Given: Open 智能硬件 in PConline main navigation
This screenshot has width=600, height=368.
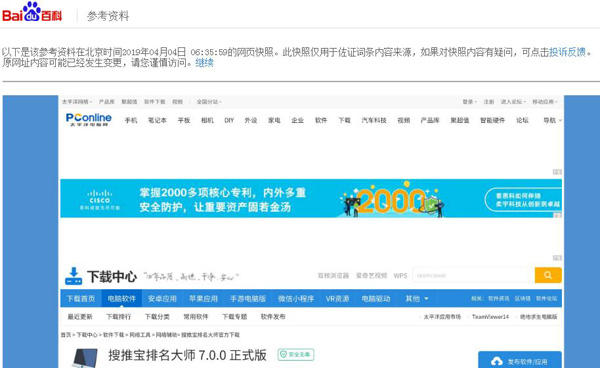Looking at the screenshot, I should tap(493, 120).
